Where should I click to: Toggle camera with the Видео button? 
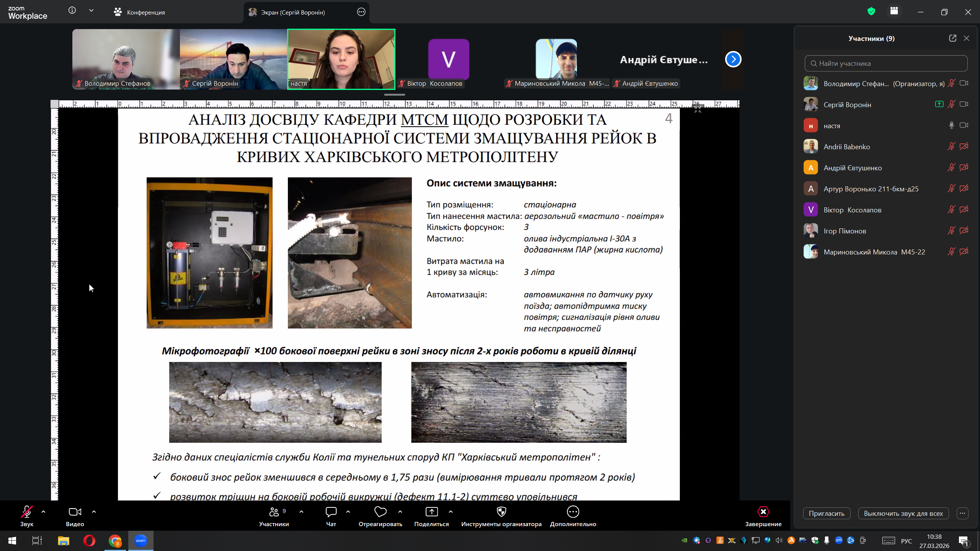pyautogui.click(x=75, y=512)
